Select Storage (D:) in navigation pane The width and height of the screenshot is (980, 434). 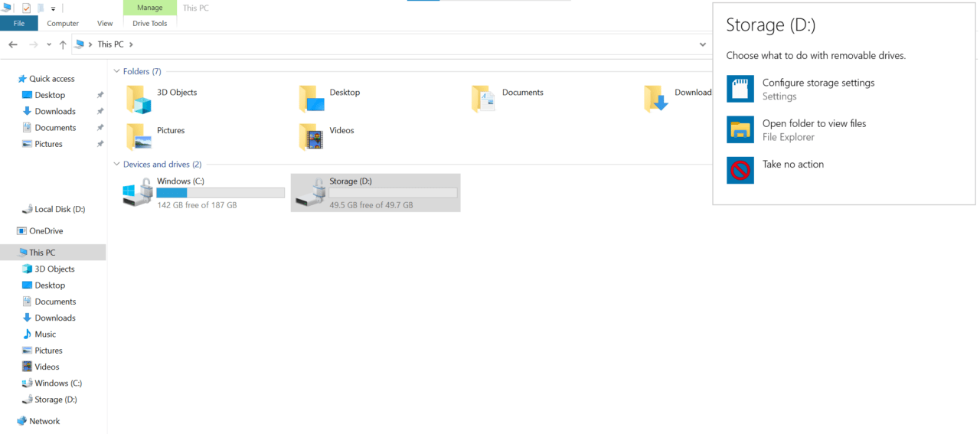point(56,400)
